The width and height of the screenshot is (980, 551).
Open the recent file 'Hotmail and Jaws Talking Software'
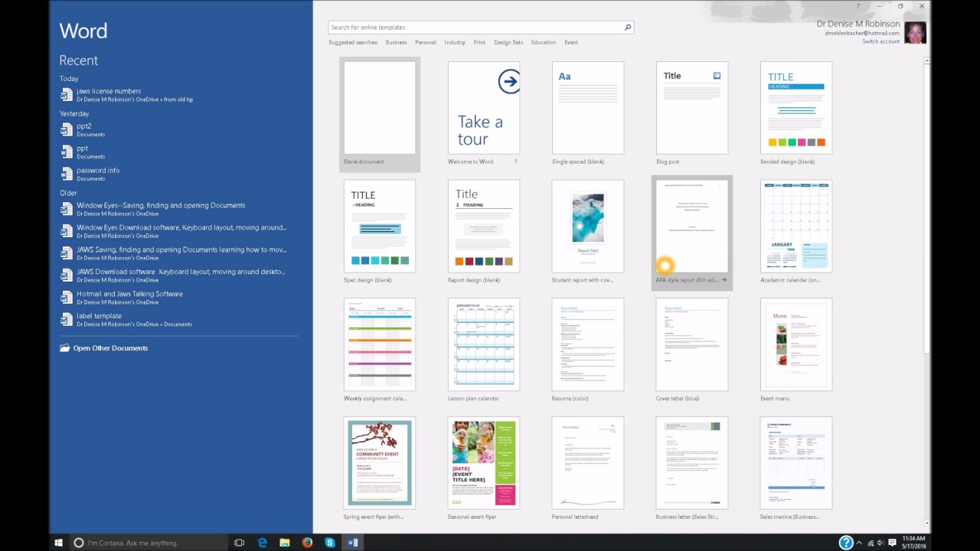point(178,298)
